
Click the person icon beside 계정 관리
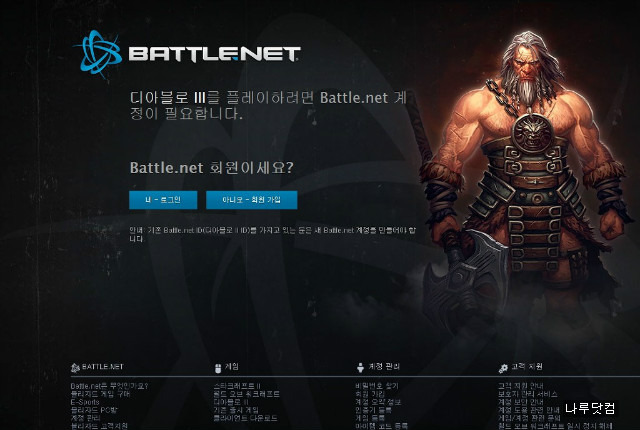click(x=360, y=368)
